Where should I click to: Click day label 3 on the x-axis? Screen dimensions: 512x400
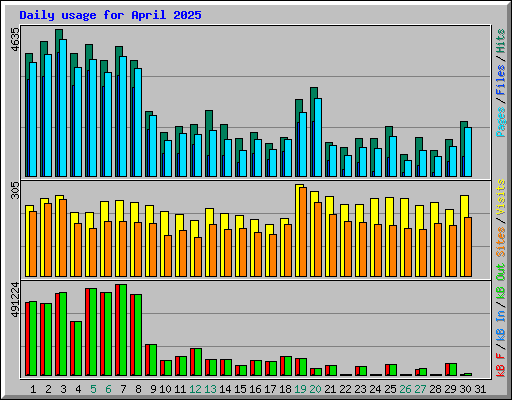[63, 389]
